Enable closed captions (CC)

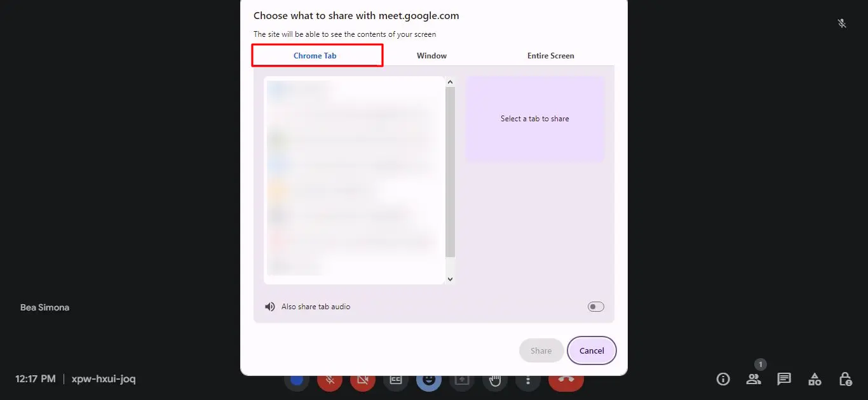(x=396, y=381)
